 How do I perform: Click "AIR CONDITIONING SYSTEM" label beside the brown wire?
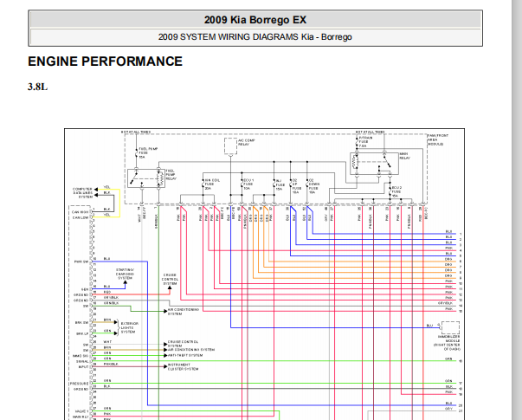pyautogui.click(x=191, y=350)
